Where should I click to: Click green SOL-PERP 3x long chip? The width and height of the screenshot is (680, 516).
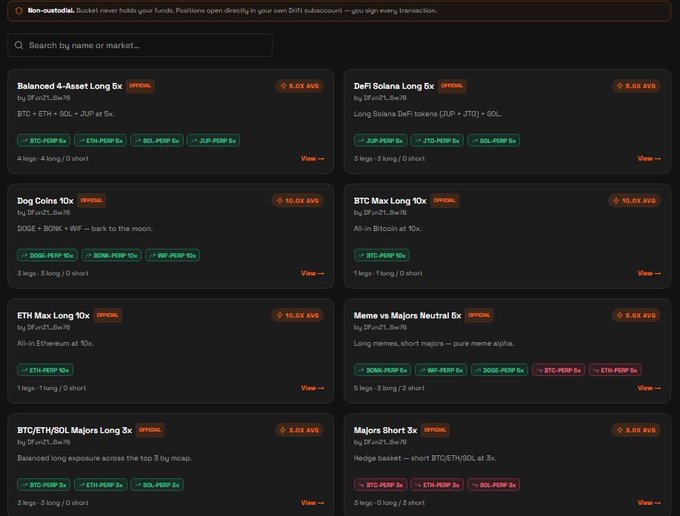(x=157, y=485)
